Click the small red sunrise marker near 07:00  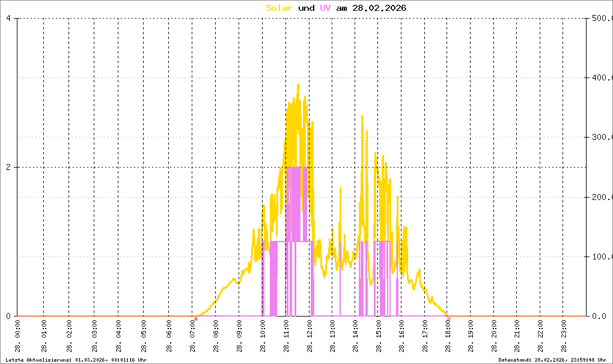(196, 318)
